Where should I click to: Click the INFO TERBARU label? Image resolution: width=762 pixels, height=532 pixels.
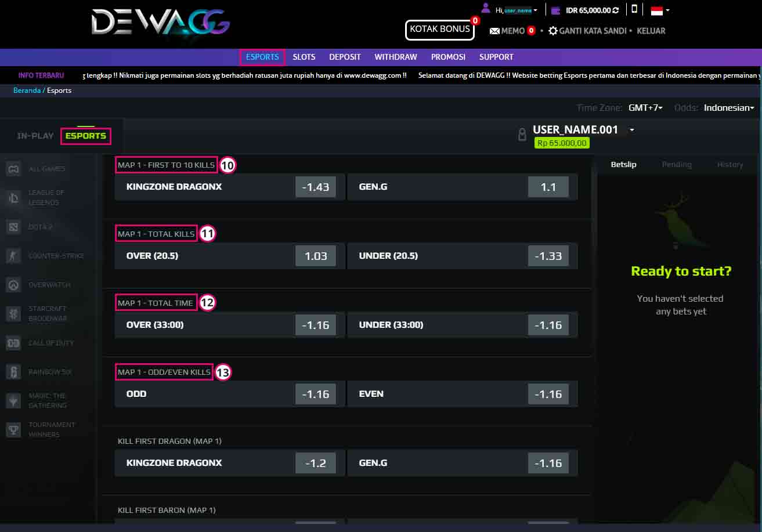tap(41, 75)
